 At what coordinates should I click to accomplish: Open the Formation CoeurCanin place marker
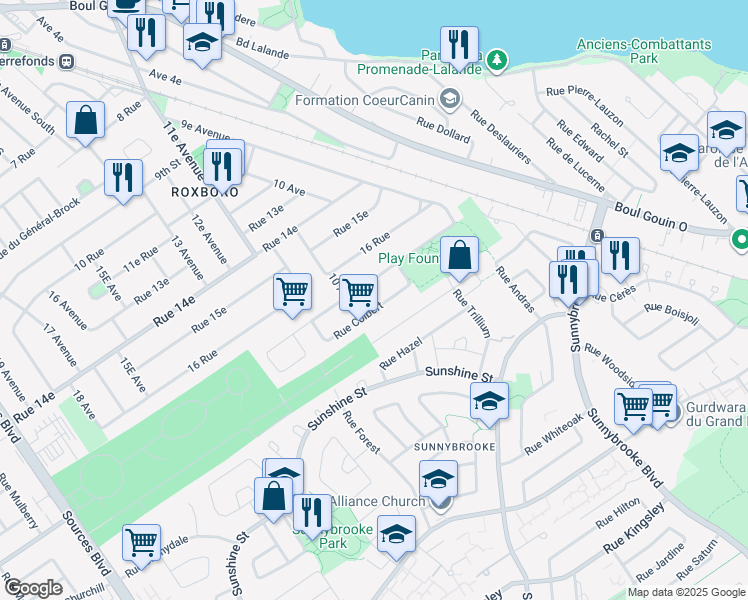point(451,98)
